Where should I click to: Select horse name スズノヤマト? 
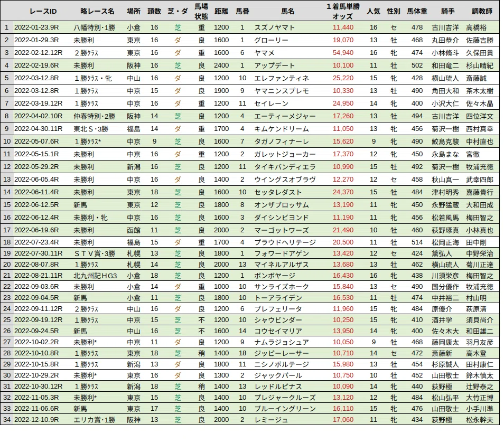[275, 27]
